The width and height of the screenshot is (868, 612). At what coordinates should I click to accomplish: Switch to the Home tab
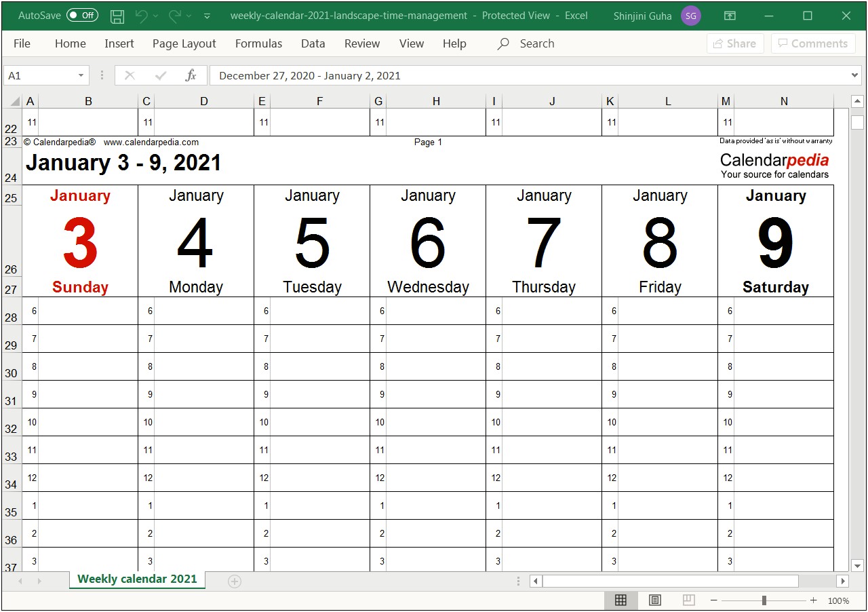pyautogui.click(x=71, y=43)
